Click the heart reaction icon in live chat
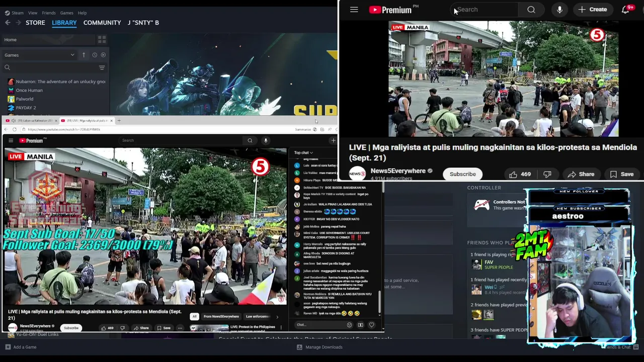Screen dimensions: 644x362 point(371,325)
